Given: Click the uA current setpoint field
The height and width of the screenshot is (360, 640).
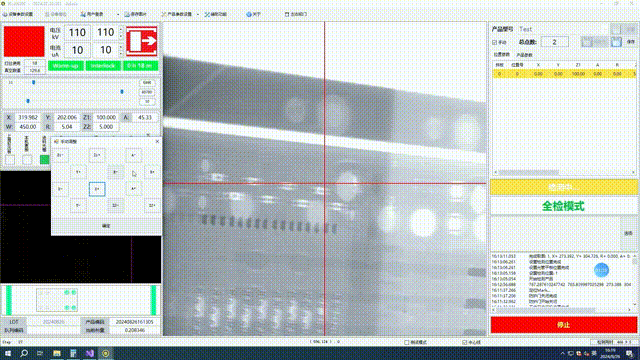Looking at the screenshot, I should [106, 50].
